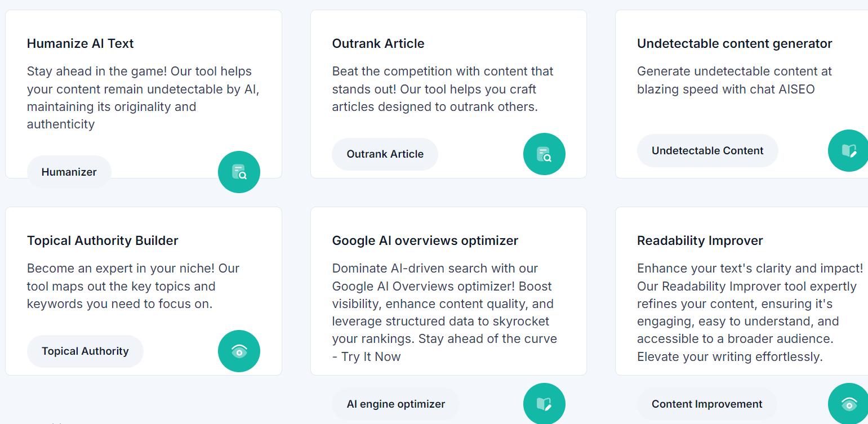868x424 pixels.
Task: Click the Readability Improver description paragraph
Action: tap(750, 313)
